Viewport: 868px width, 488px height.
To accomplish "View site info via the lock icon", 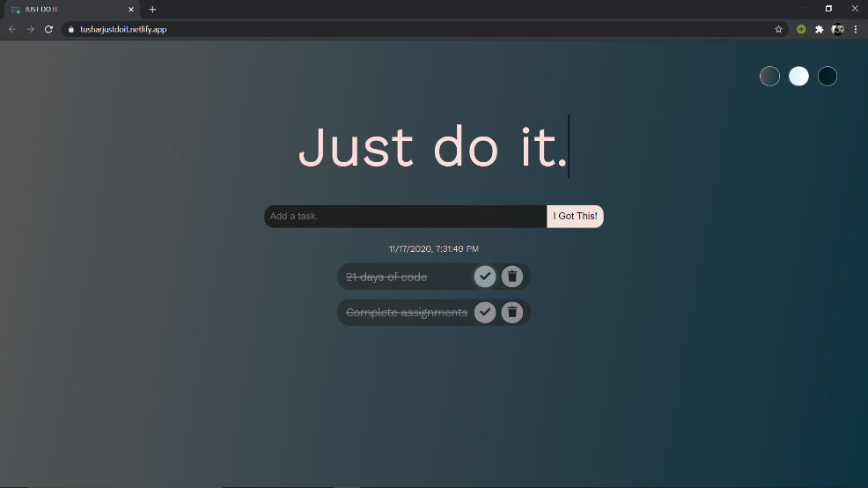I will pyautogui.click(x=70, y=29).
